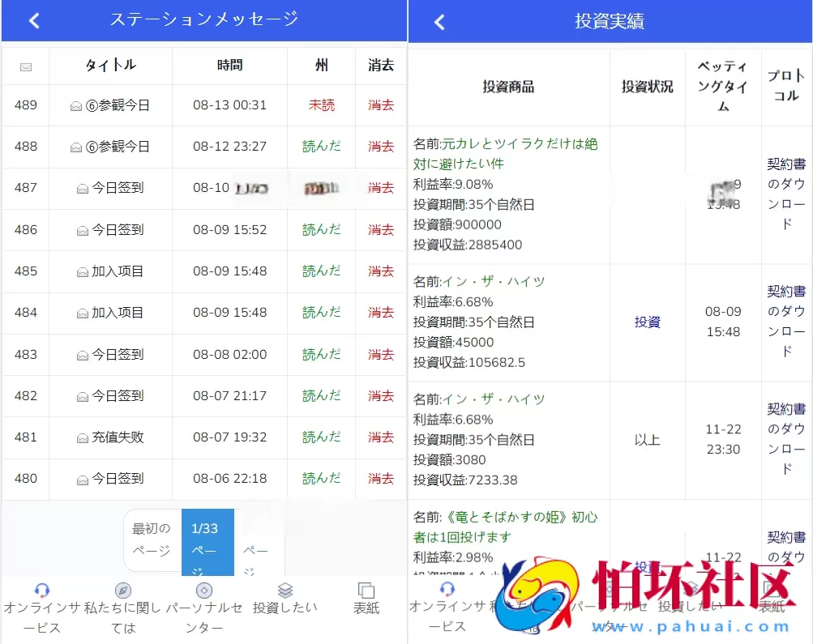Screen dimensions: 813x644
Task: Select the 私たちに関しては compass icon
Action: (122, 590)
